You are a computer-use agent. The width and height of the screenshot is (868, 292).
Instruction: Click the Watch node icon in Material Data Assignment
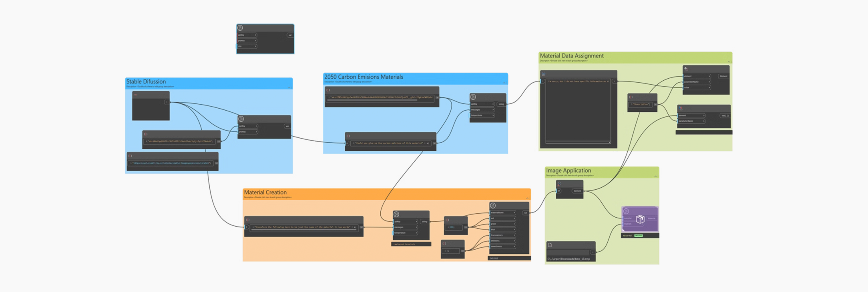[x=544, y=74]
